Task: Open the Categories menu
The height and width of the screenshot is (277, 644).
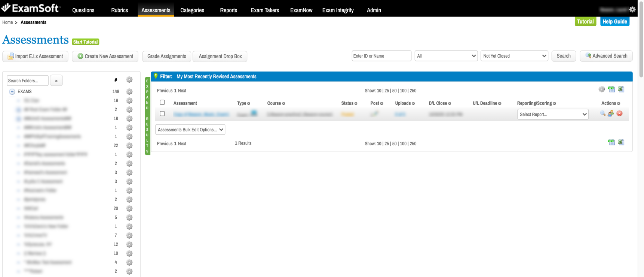Action: coord(192,10)
